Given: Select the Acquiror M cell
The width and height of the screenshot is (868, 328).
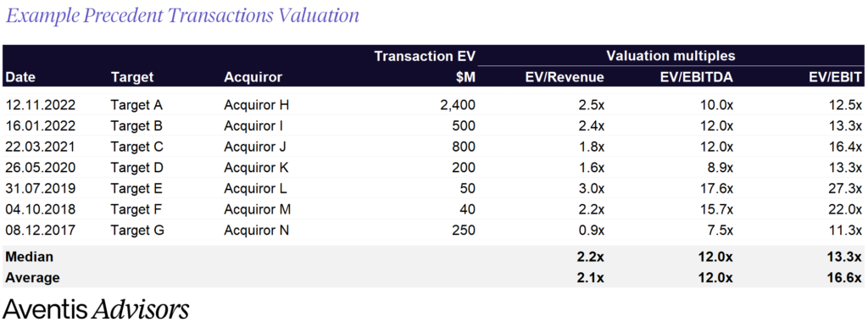Looking at the screenshot, I should (258, 209).
